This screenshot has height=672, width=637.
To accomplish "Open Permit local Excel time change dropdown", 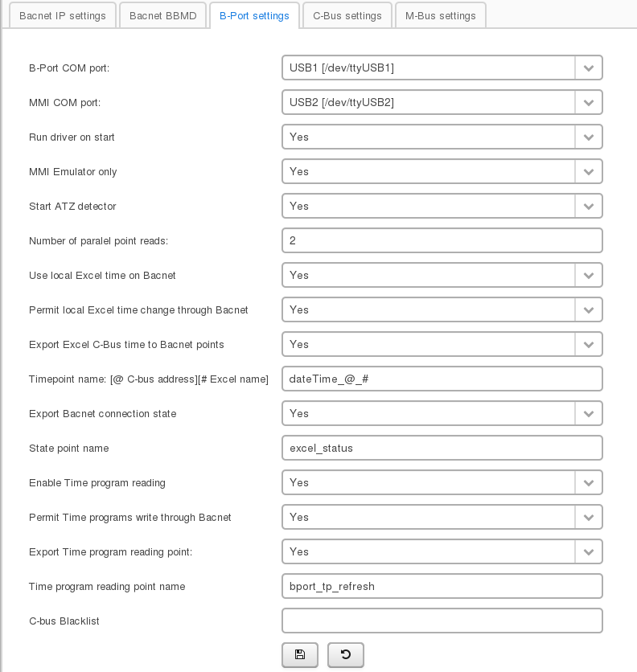I will coord(589,310).
